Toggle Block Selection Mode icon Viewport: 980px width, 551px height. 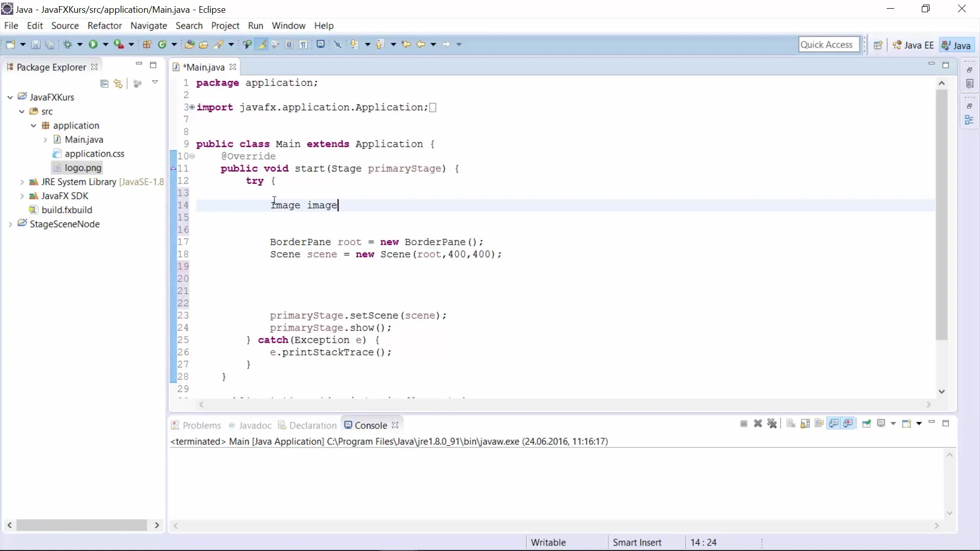(289, 45)
